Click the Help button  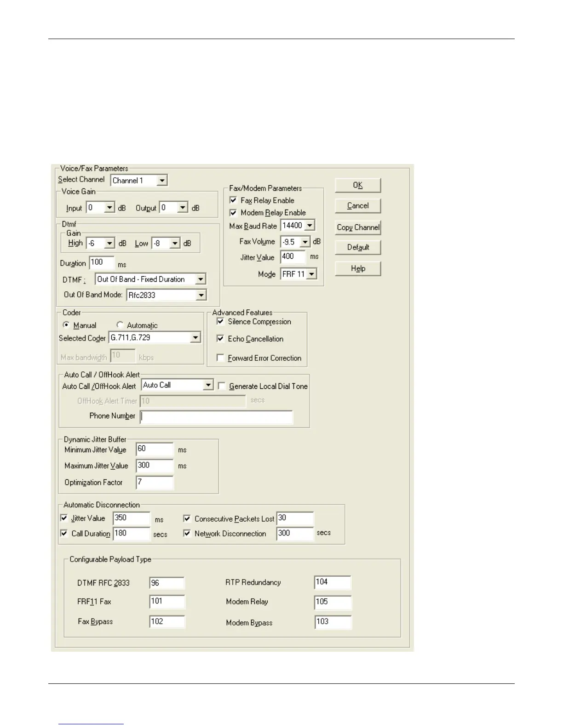tap(358, 268)
